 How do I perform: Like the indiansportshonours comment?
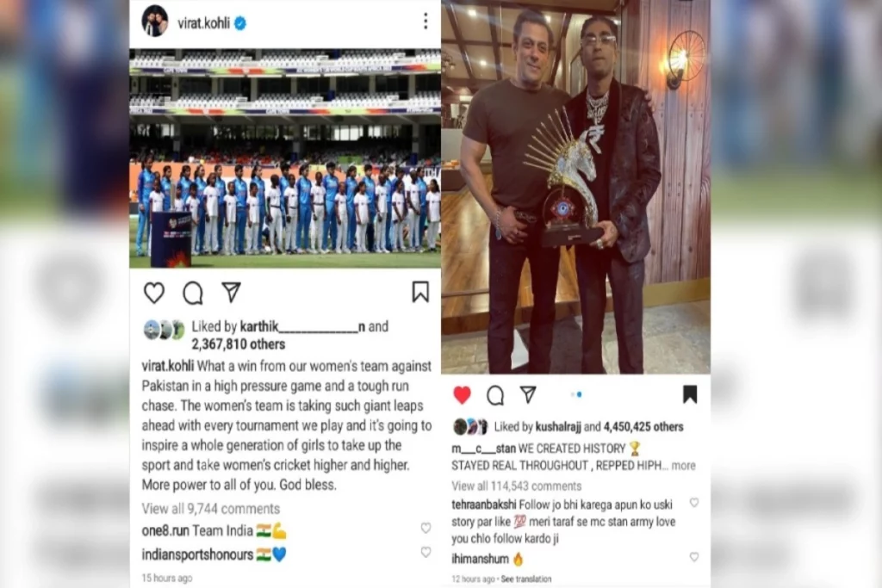[x=425, y=553]
